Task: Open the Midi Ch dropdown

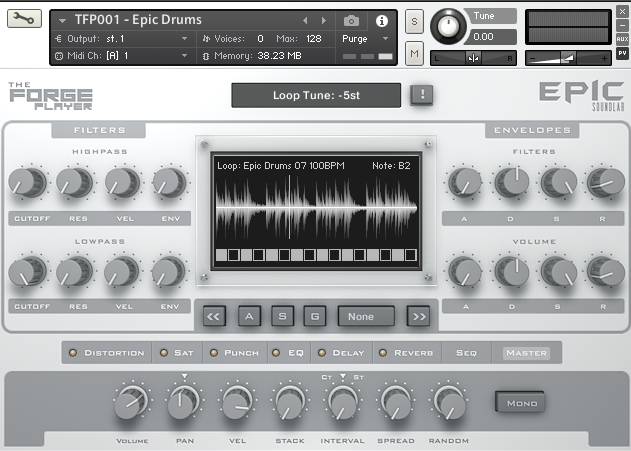Action: click(123, 56)
